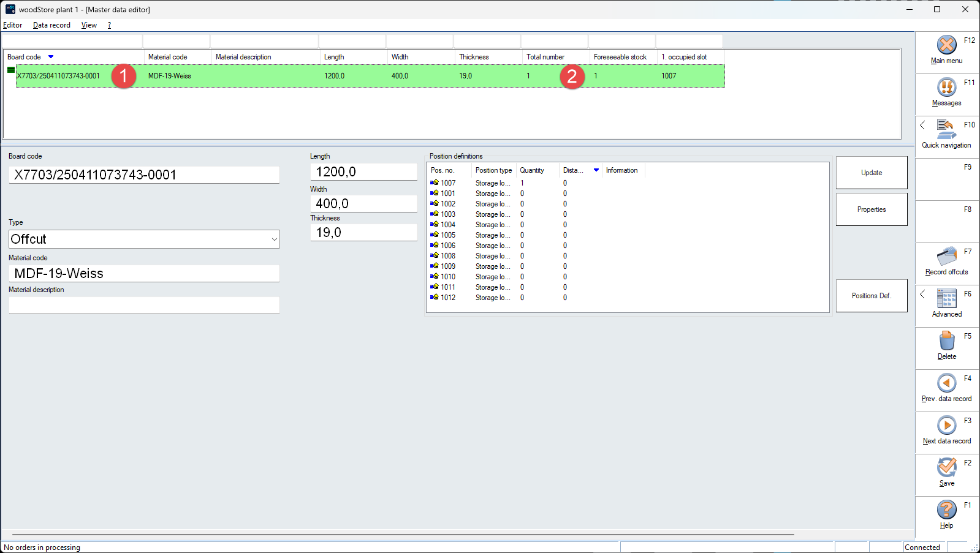The height and width of the screenshot is (553, 980).
Task: Click the storage icon for position 1007
Action: [435, 182]
